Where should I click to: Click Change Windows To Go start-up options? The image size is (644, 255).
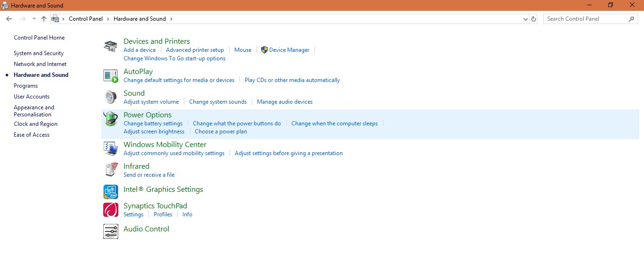tap(174, 58)
